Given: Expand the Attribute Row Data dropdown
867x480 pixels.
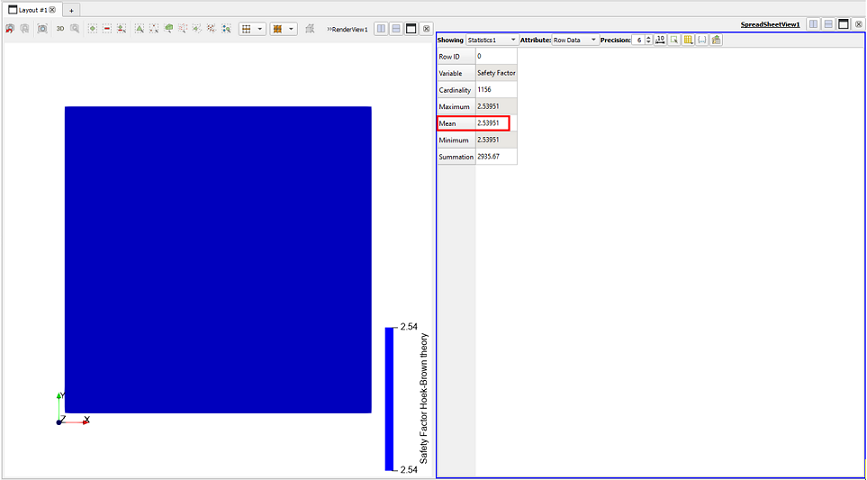Looking at the screenshot, I should pos(575,40).
